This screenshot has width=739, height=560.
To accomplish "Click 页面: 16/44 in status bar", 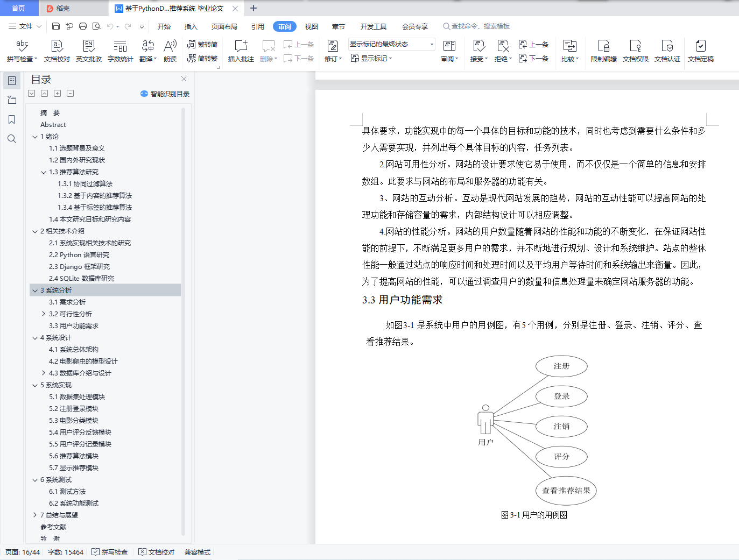I will (23, 552).
